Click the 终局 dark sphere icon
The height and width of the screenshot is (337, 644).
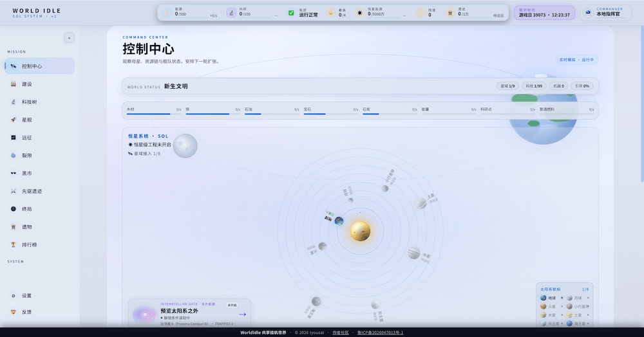click(13, 209)
